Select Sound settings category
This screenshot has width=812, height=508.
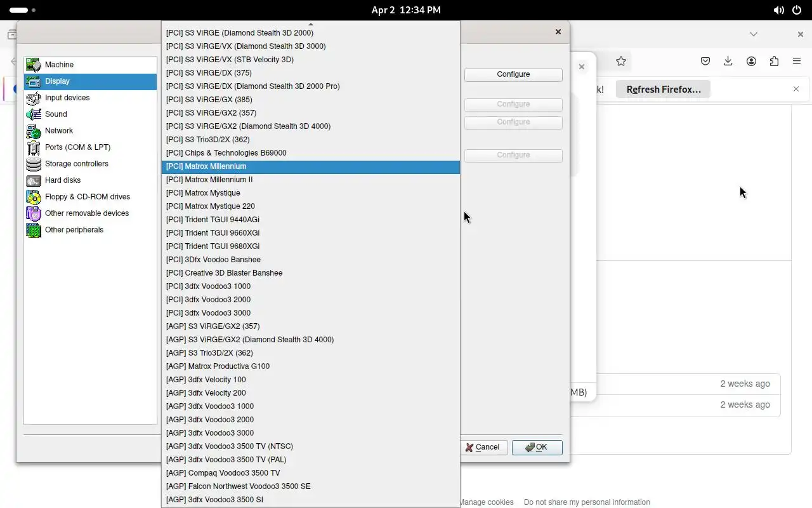coord(90,114)
